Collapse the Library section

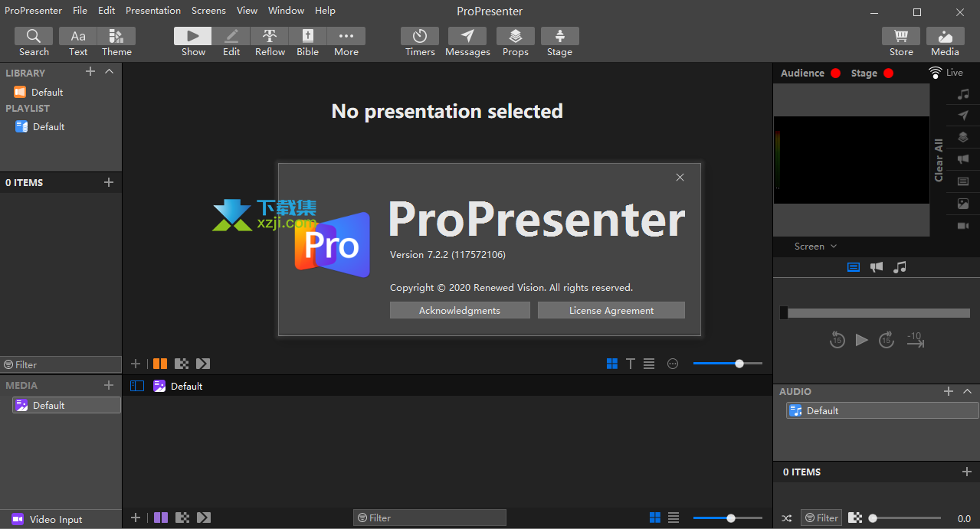point(109,71)
